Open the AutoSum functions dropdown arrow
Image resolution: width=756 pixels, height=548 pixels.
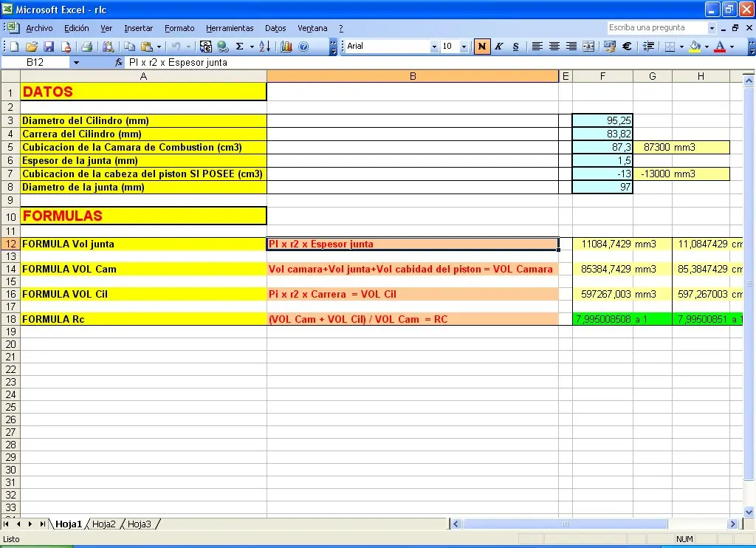(x=252, y=47)
